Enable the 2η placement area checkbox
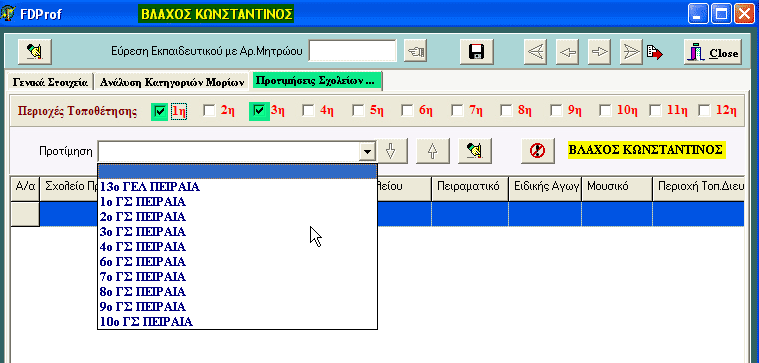 [x=209, y=111]
